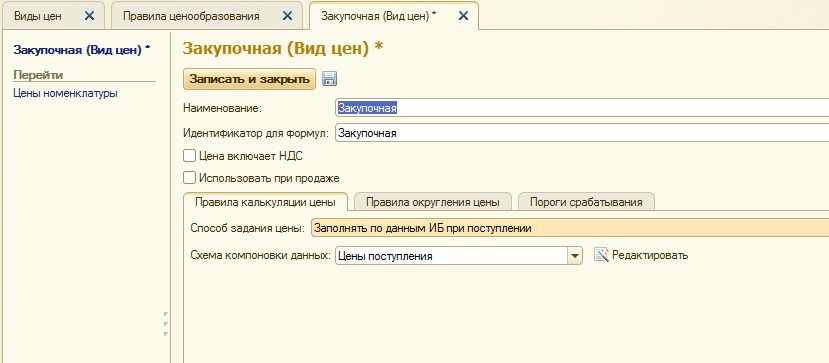829x363 pixels.
Task: Open Схема компоновки данных dropdown arrow
Action: click(575, 256)
